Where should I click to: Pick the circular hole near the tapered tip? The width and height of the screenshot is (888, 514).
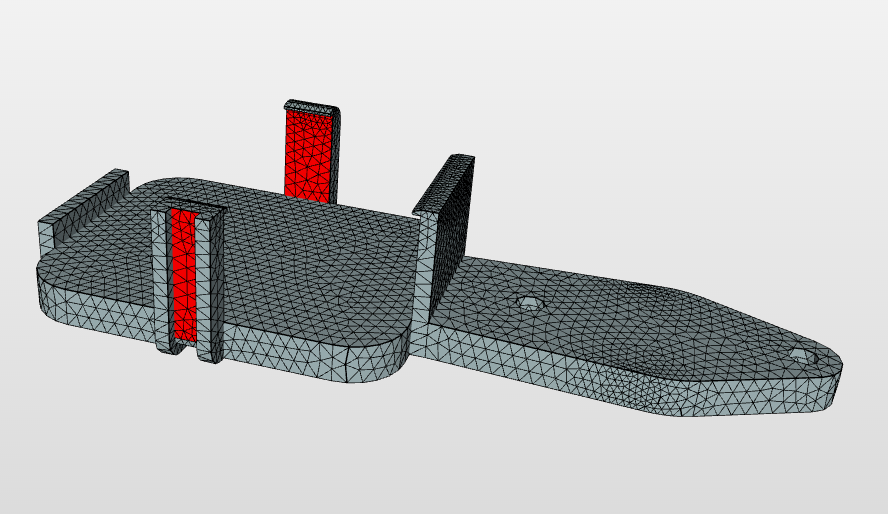(x=804, y=355)
